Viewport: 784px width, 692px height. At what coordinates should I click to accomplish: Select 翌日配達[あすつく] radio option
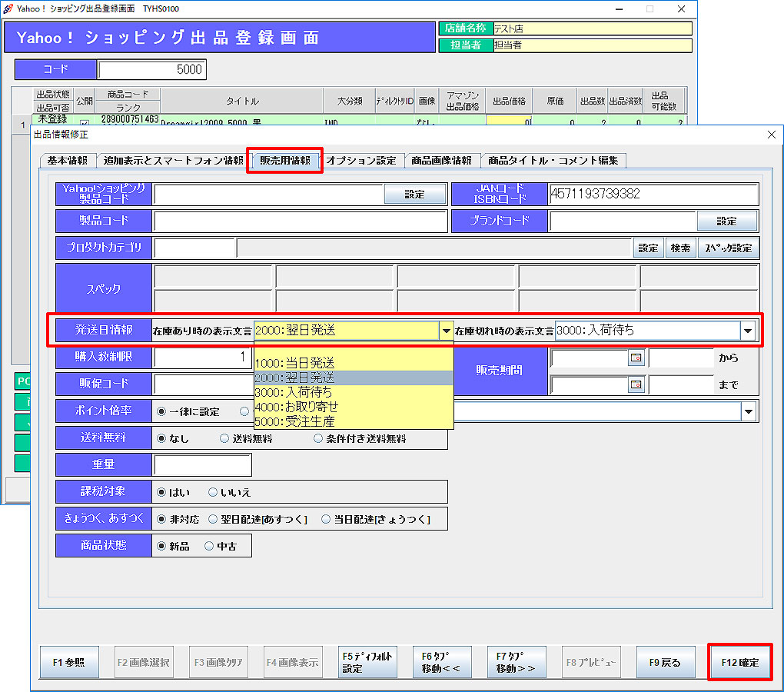tap(214, 519)
